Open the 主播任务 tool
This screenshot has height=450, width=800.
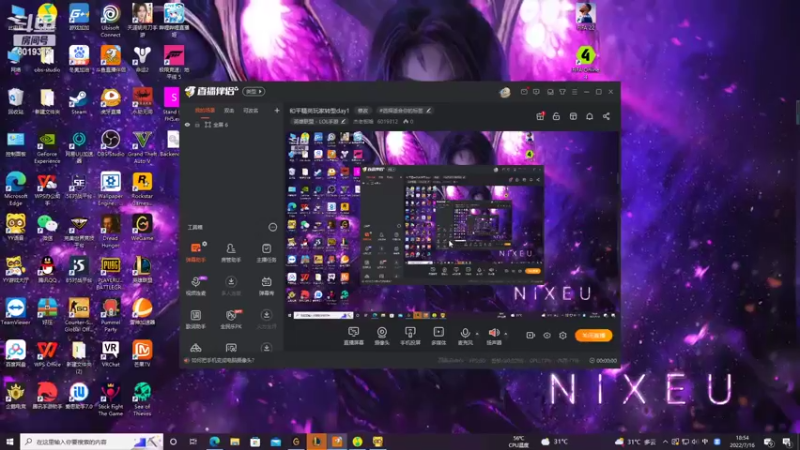tap(266, 252)
